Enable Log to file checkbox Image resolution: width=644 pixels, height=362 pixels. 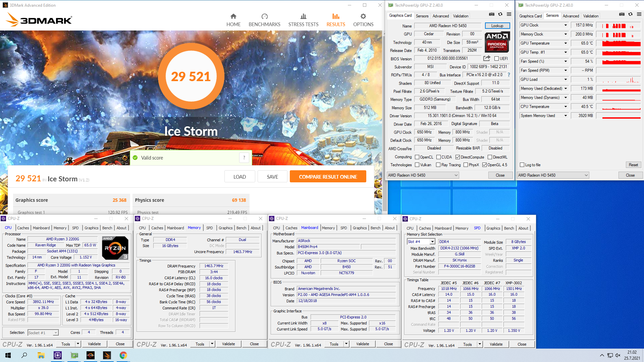point(522,165)
